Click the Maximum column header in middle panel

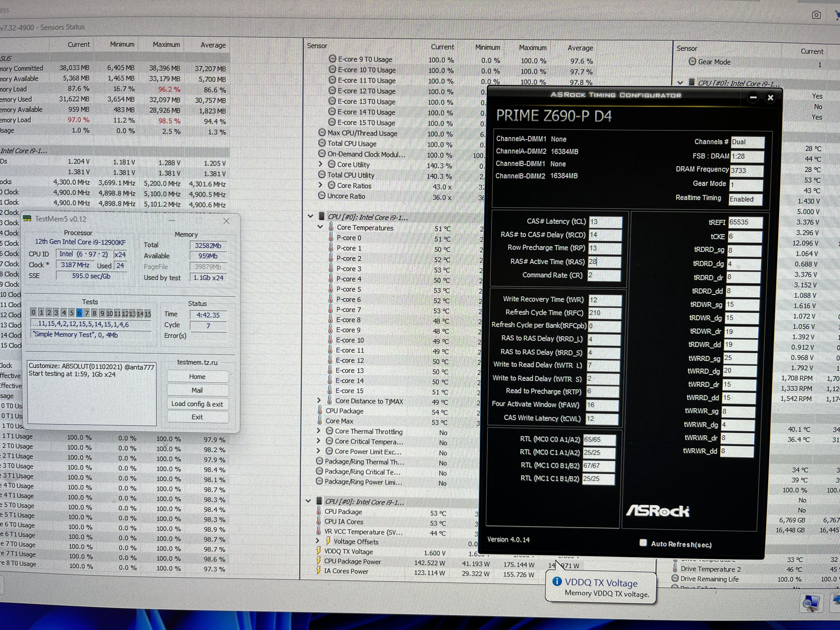532,47
